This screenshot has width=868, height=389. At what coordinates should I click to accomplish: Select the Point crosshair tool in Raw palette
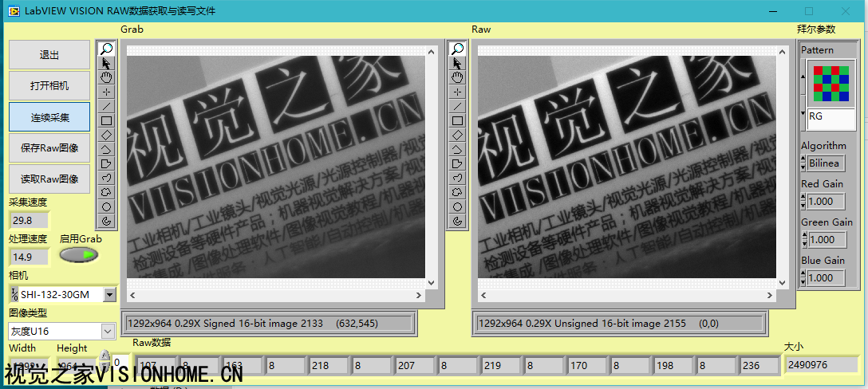pyautogui.click(x=457, y=92)
